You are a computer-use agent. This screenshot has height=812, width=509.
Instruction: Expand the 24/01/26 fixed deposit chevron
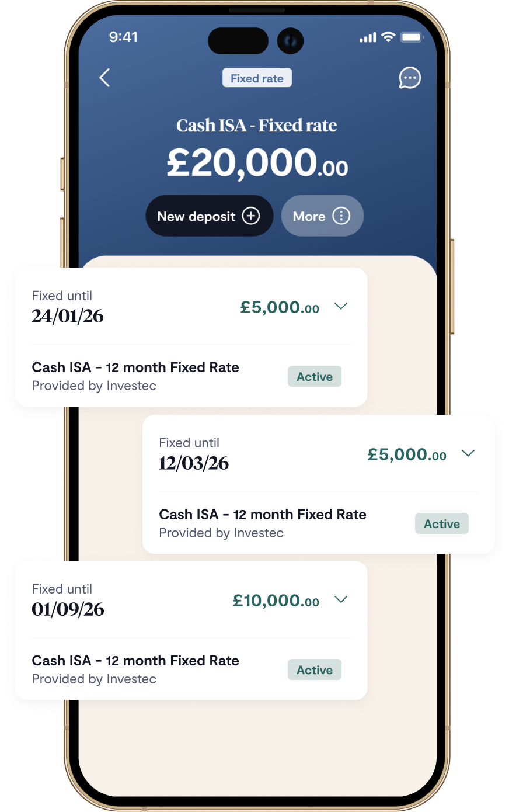pos(341,306)
